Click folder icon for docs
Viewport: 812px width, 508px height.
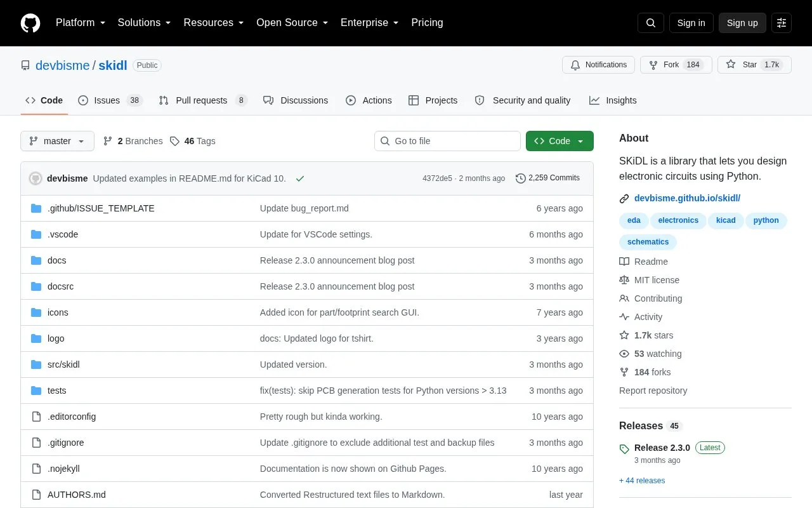36,260
